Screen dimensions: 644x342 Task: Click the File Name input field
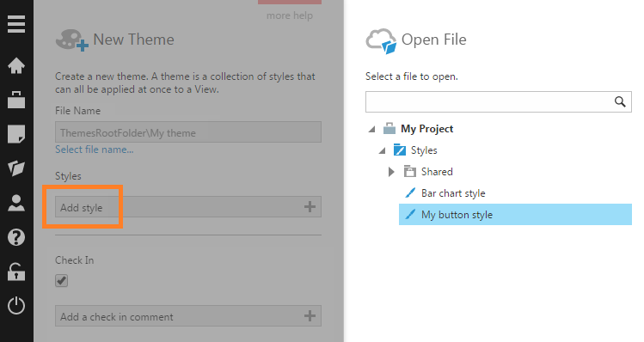click(x=188, y=131)
